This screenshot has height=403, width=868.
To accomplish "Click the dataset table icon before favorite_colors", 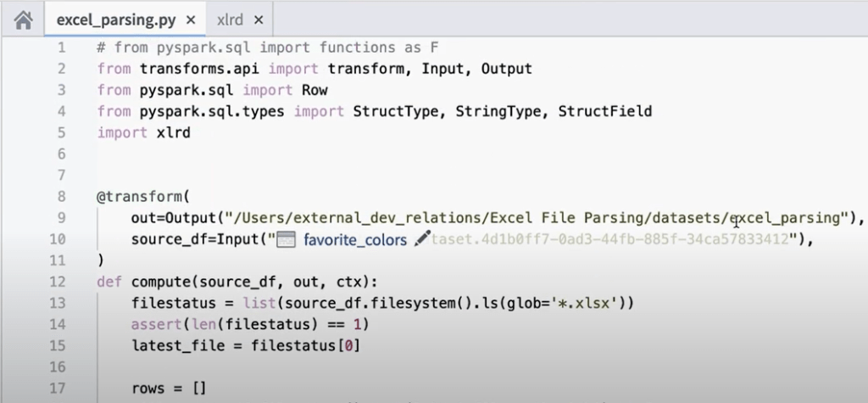I will point(287,240).
